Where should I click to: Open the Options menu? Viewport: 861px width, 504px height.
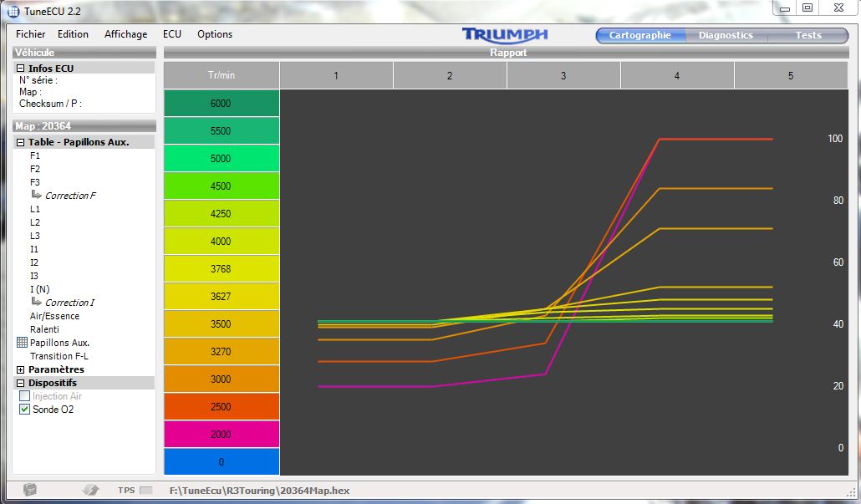coord(215,34)
